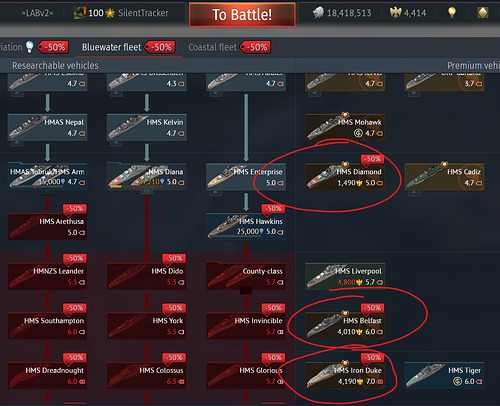Select the locked HMS Dreadnought card
The width and height of the screenshot is (500, 406).
click(x=48, y=375)
